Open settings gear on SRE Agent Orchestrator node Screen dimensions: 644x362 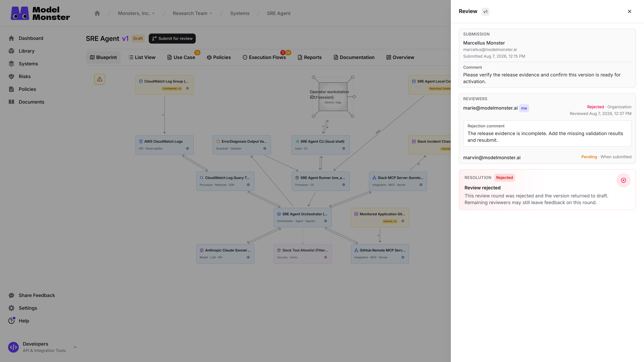pyautogui.click(x=325, y=221)
